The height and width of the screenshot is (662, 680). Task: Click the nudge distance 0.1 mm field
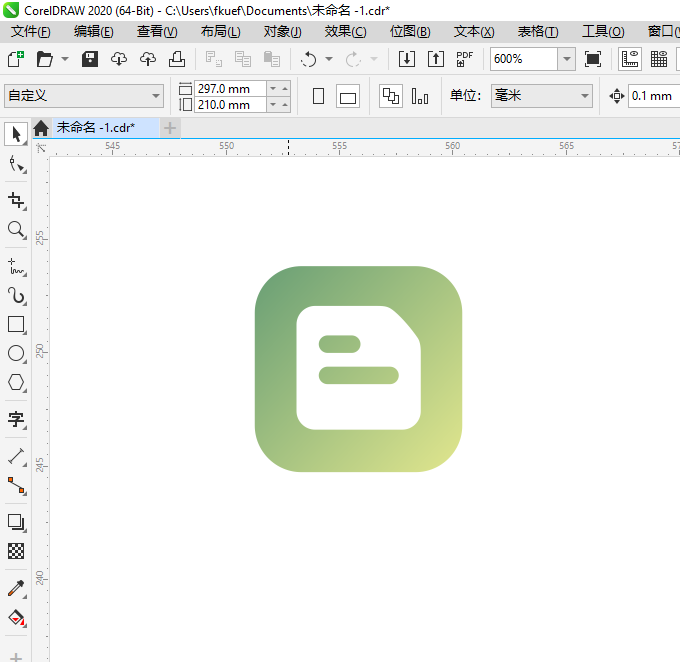point(654,96)
